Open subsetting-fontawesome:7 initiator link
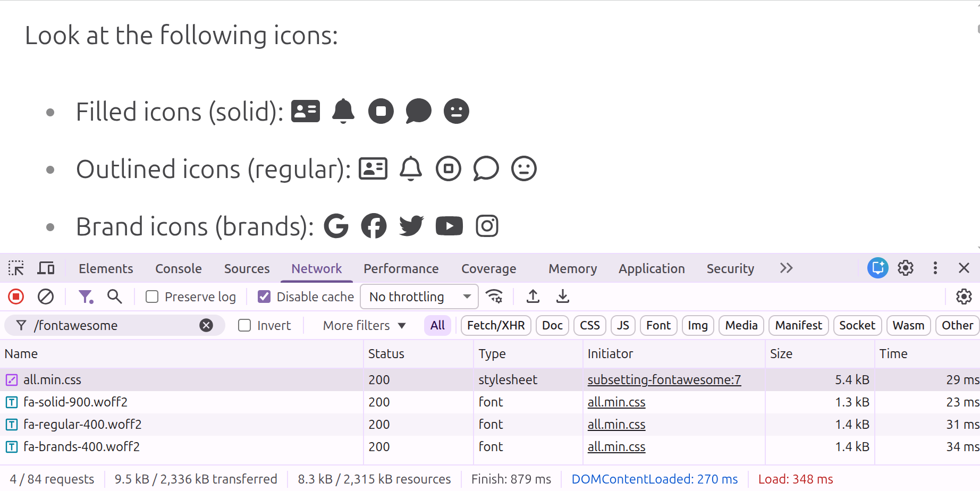Image resolution: width=980 pixels, height=491 pixels. (x=664, y=379)
